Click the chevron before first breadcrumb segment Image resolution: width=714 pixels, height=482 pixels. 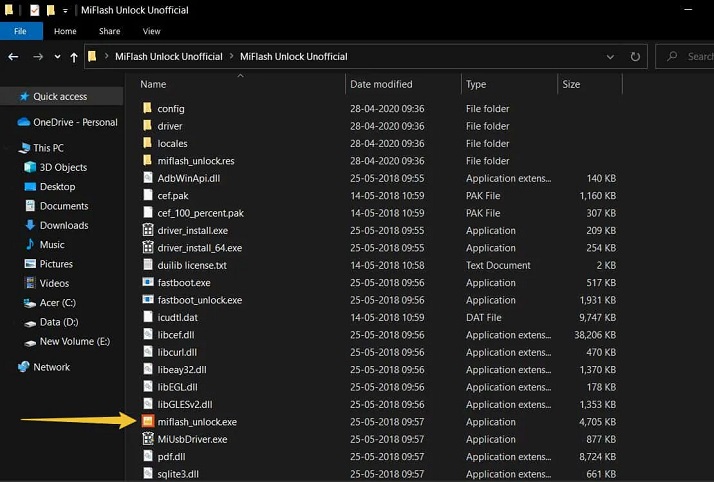point(106,56)
